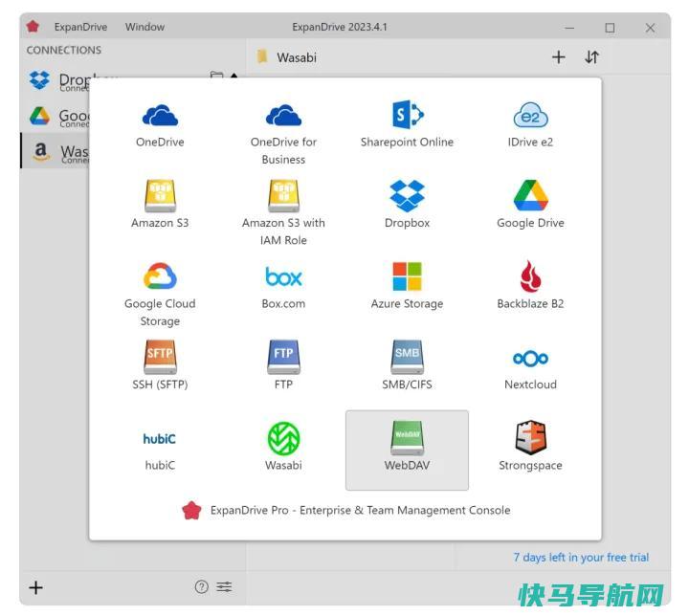689x616 pixels.
Task: Open the Window menu
Action: click(x=144, y=27)
